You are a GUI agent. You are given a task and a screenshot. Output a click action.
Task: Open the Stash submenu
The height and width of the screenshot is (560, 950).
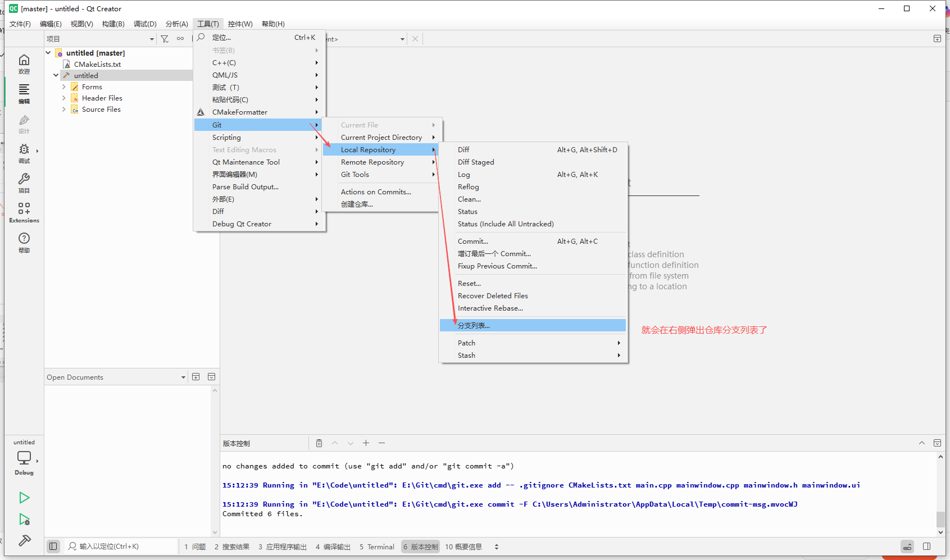(533, 355)
